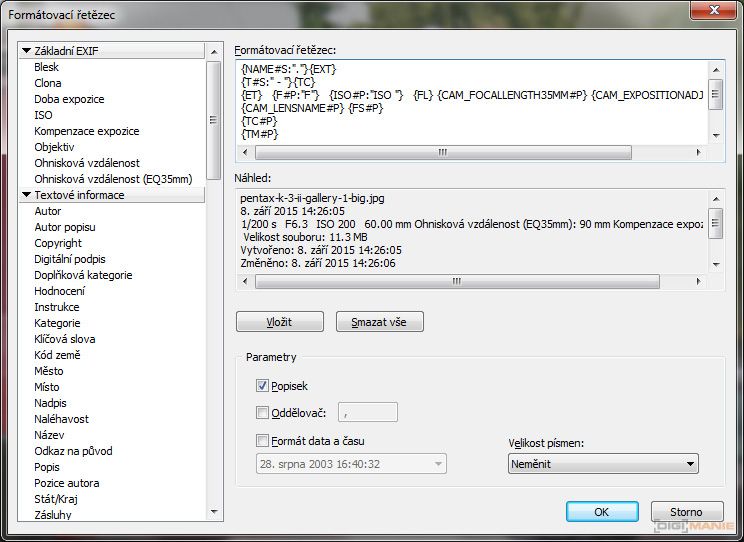Enable Formát data a času checkbox

tap(263, 441)
